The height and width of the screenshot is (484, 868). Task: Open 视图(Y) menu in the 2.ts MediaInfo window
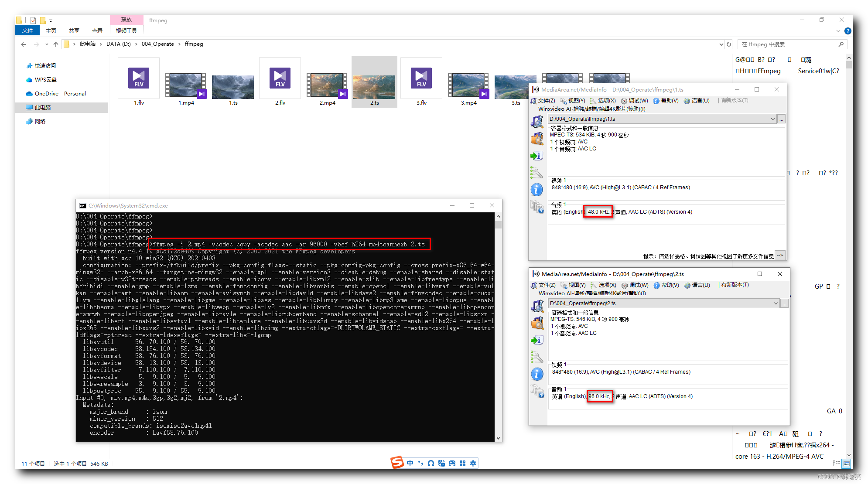click(573, 285)
